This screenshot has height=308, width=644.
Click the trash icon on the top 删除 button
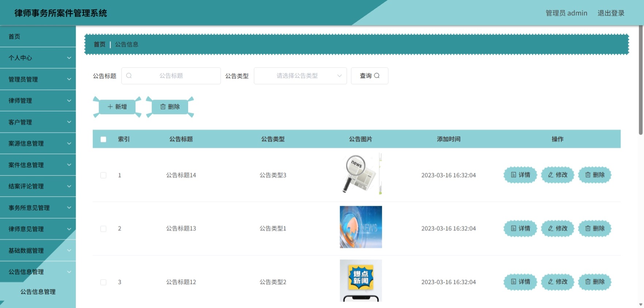pyautogui.click(x=163, y=107)
